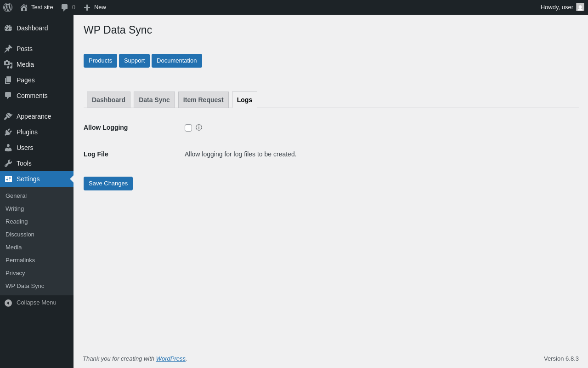Open Tools via the wrench icon

(x=8, y=163)
